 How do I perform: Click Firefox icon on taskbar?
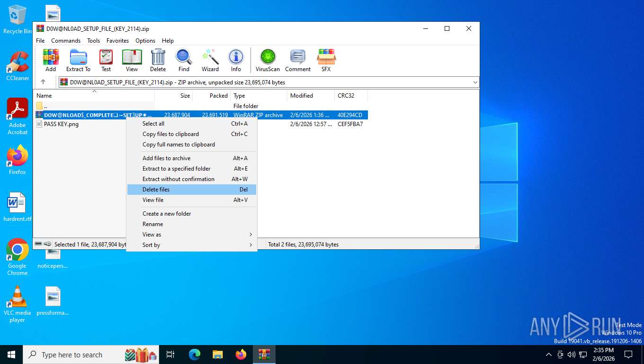[241, 355]
